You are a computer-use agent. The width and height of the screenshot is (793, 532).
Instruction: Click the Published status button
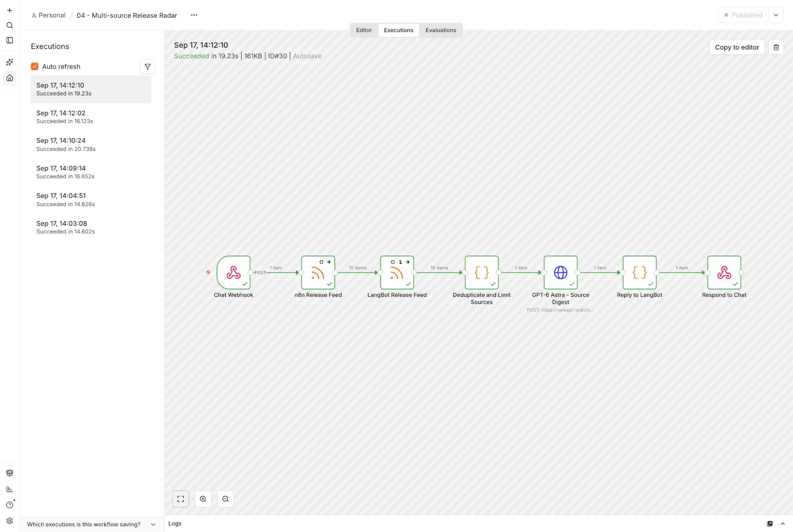pos(743,15)
